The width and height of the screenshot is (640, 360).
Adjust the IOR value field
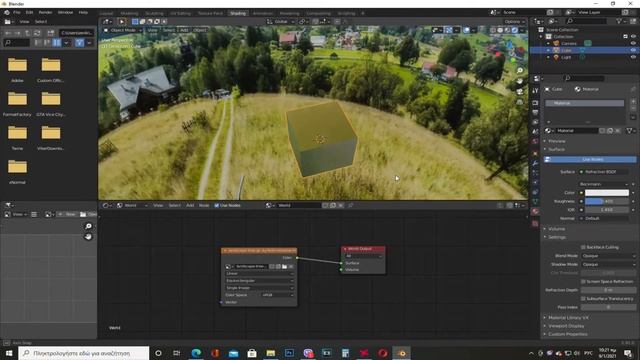click(x=607, y=210)
